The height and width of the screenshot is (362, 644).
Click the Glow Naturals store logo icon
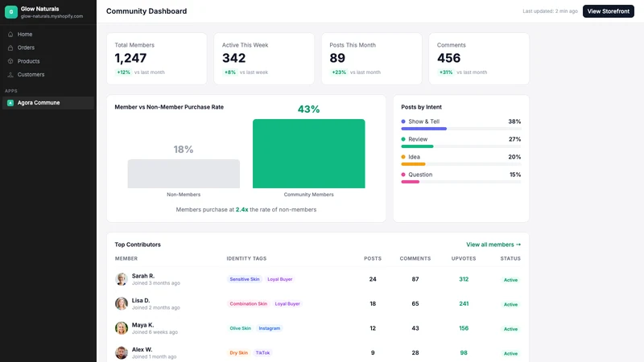click(x=11, y=12)
